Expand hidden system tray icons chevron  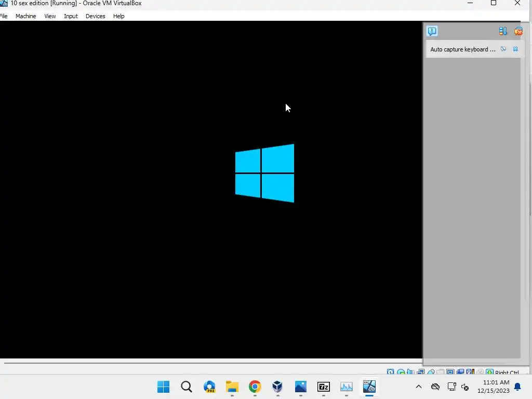click(419, 387)
